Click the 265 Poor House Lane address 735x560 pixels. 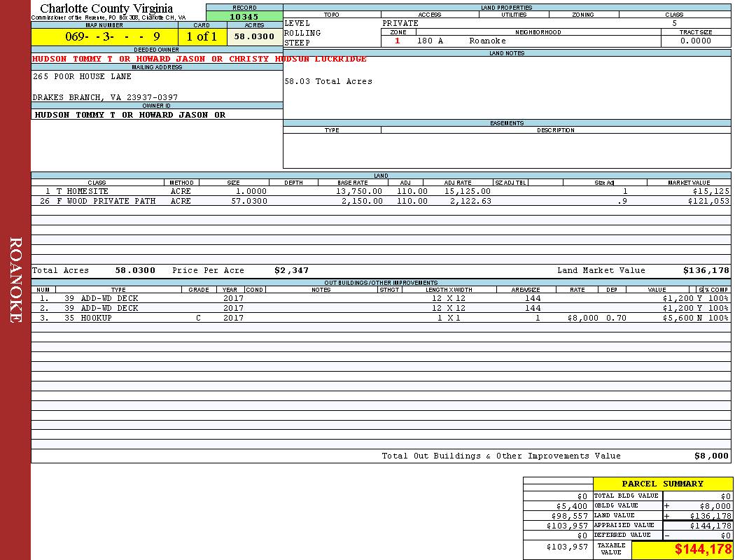(82, 76)
